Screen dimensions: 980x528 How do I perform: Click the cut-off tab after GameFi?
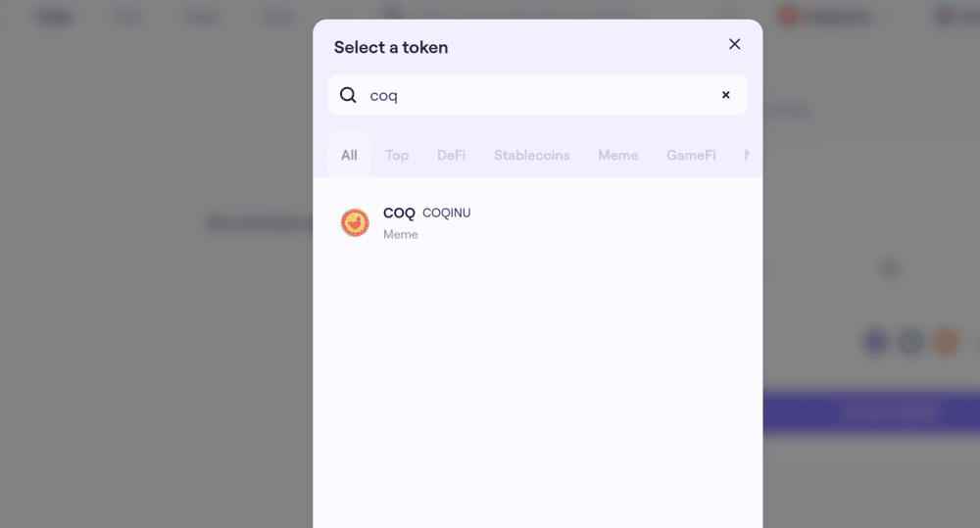750,155
